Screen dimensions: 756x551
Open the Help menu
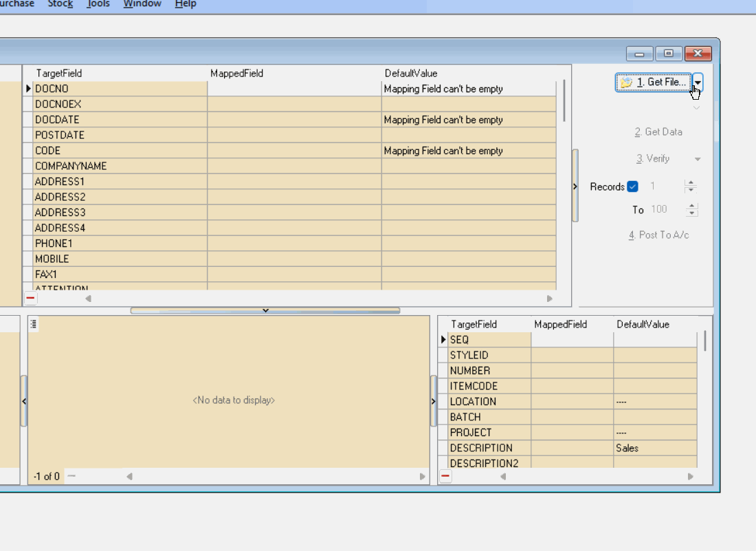click(186, 4)
